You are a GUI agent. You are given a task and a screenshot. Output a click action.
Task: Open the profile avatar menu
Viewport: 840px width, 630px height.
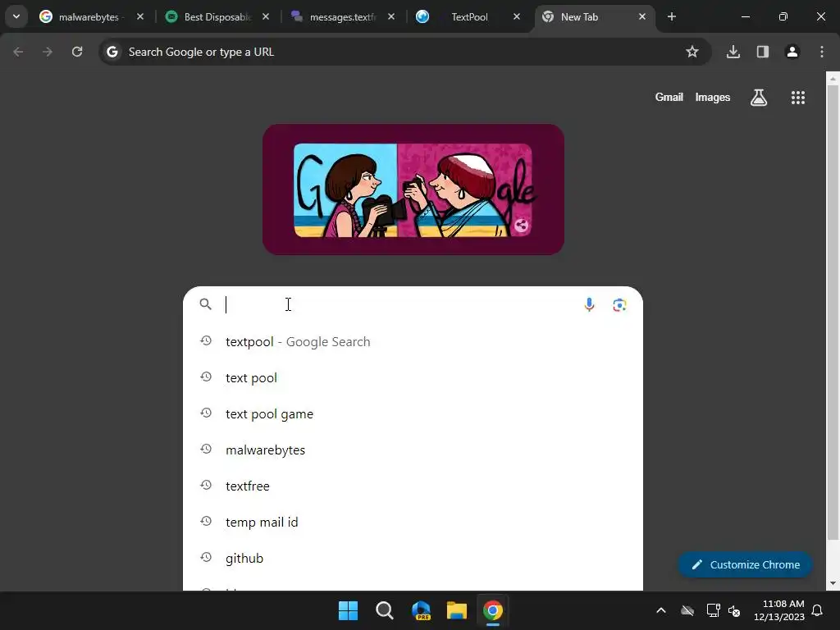792,52
